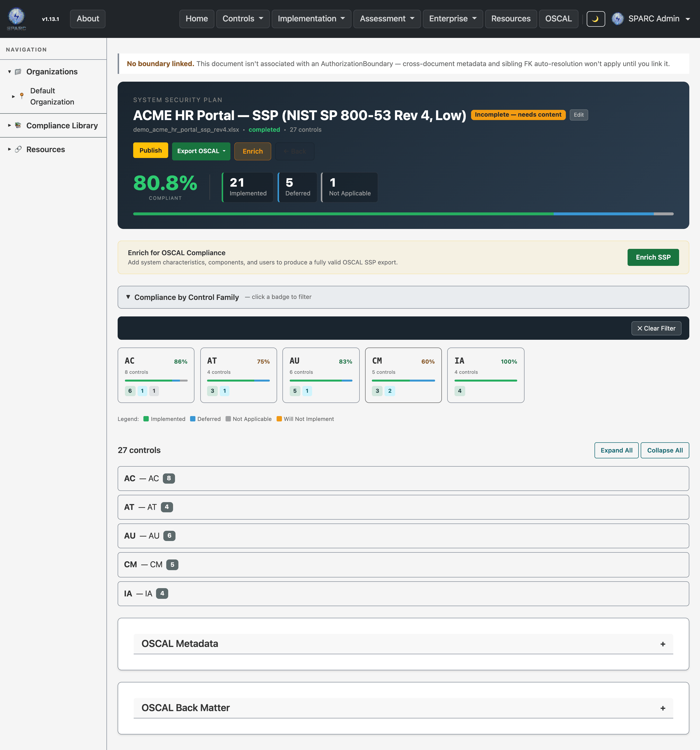Screen dimensions: 700x750
Task: Open the Export OSCAL dropdown
Action: (x=201, y=151)
